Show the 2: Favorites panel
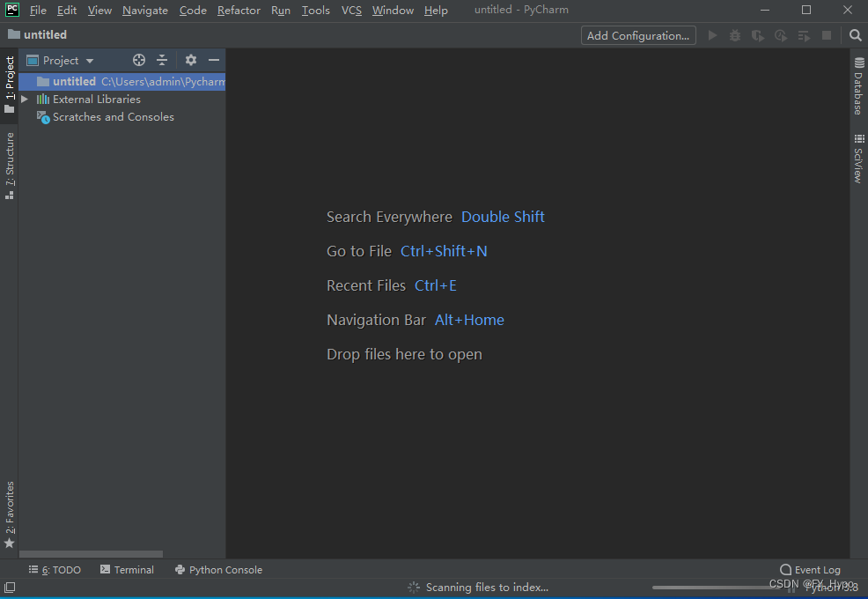This screenshot has height=599, width=868. click(9, 507)
